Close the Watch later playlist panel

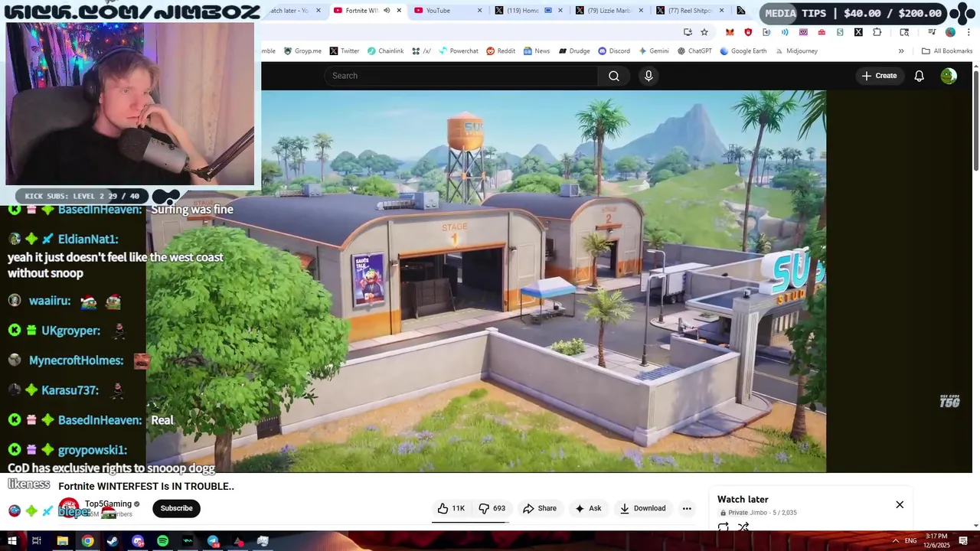click(900, 504)
